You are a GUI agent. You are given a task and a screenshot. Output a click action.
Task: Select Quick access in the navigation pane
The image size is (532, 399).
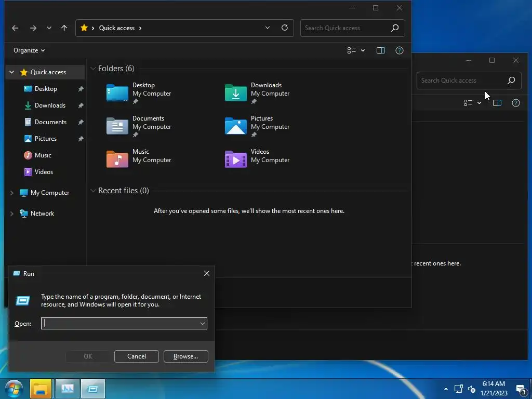coord(48,72)
